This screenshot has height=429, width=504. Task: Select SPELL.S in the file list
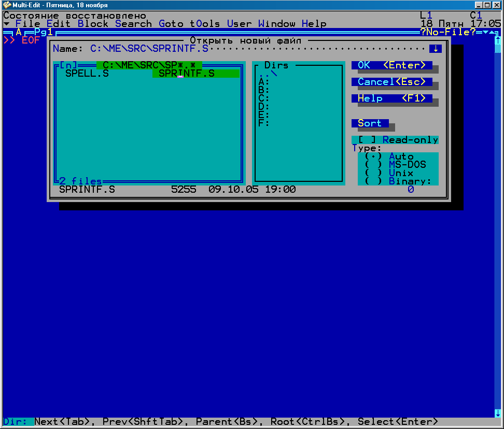tap(87, 74)
